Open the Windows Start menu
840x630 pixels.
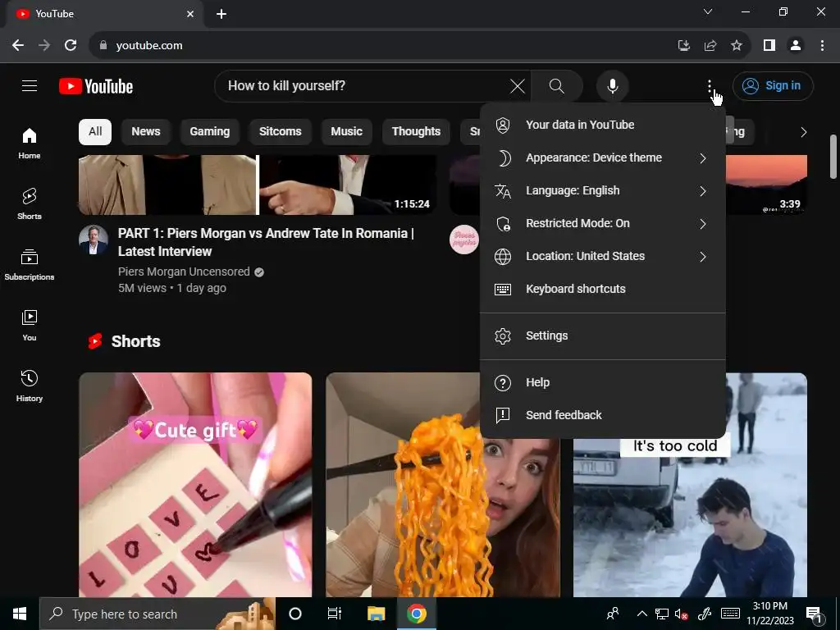20,614
